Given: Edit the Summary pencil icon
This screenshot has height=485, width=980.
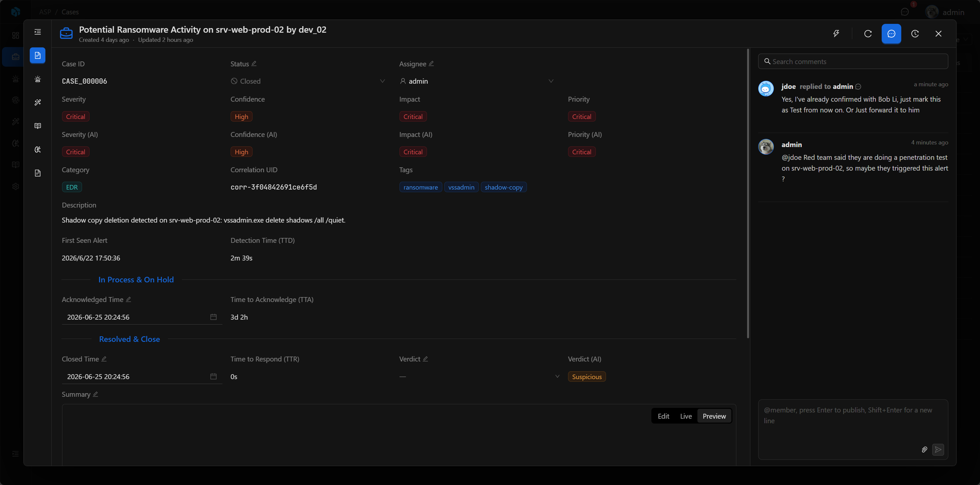Looking at the screenshot, I should [x=95, y=394].
